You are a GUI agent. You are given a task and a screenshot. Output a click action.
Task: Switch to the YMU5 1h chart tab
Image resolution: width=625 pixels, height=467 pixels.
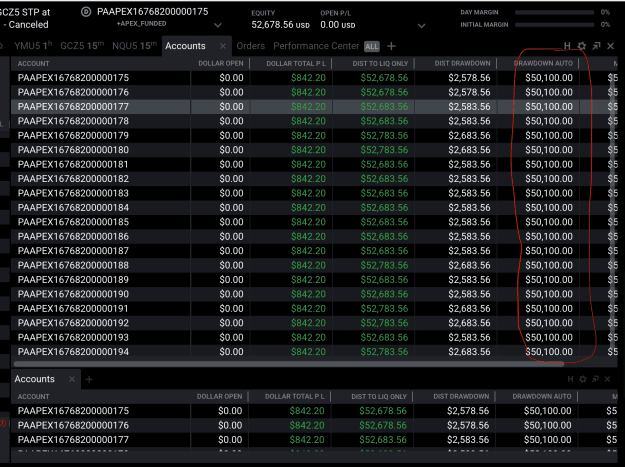click(x=33, y=46)
